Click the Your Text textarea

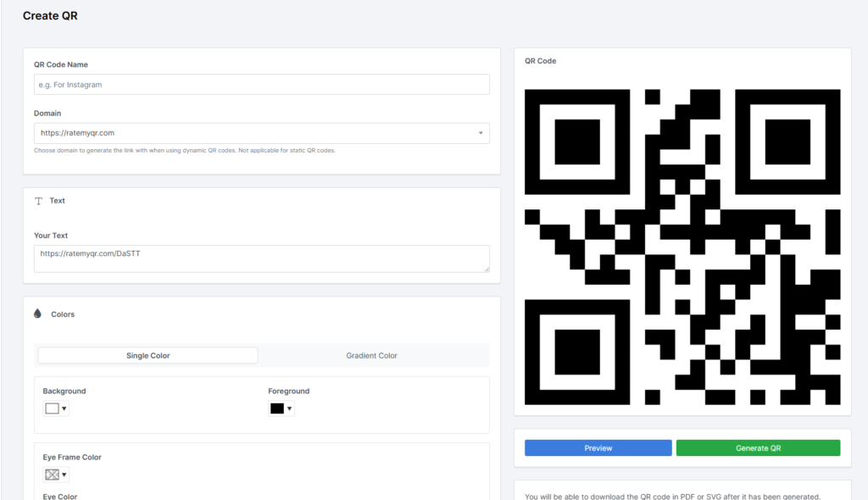tap(261, 258)
